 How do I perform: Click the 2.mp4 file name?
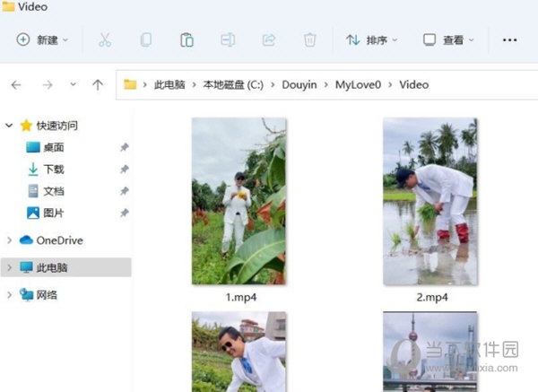[432, 297]
